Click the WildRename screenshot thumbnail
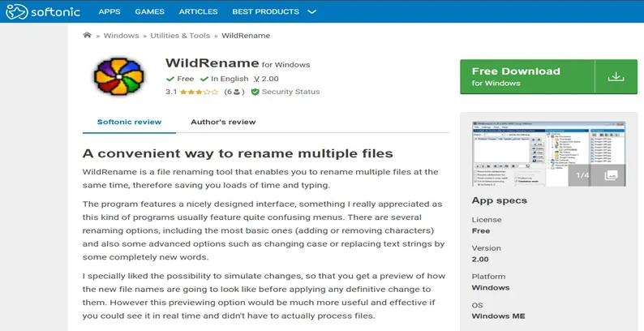This screenshot has height=331, width=644. [x=519, y=154]
